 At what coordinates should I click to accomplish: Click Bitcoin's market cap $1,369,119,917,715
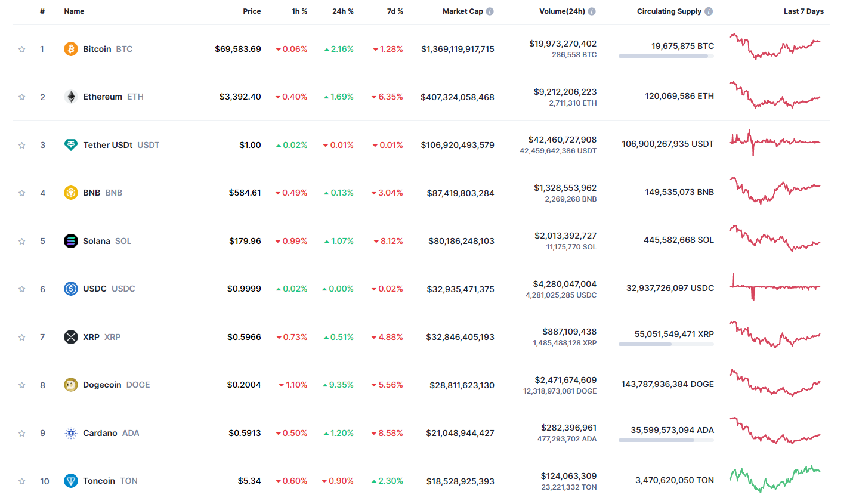click(458, 49)
